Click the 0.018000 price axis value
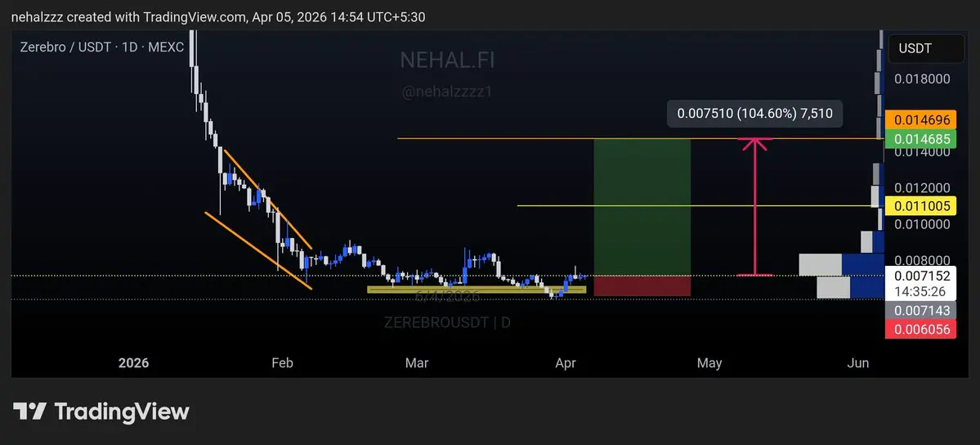 [x=922, y=79]
